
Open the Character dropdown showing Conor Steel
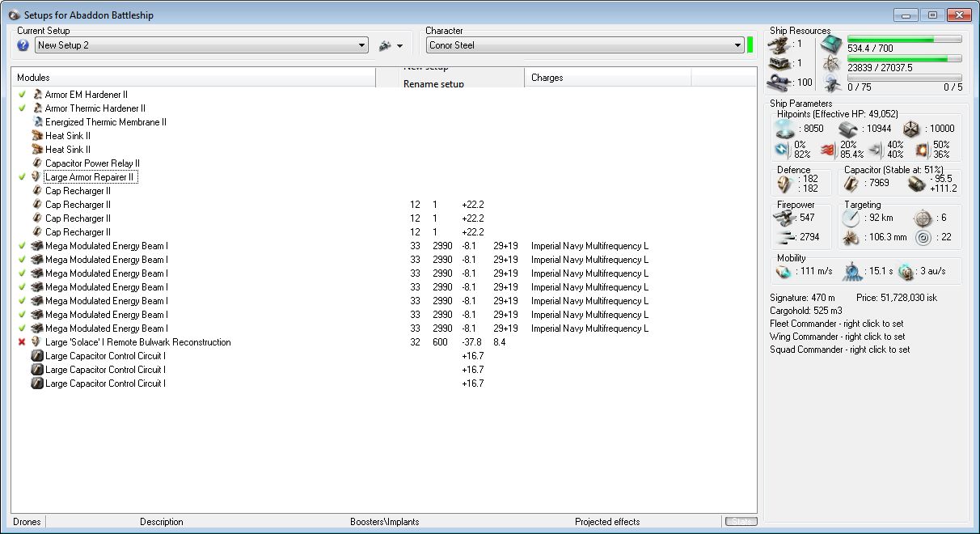tap(585, 45)
